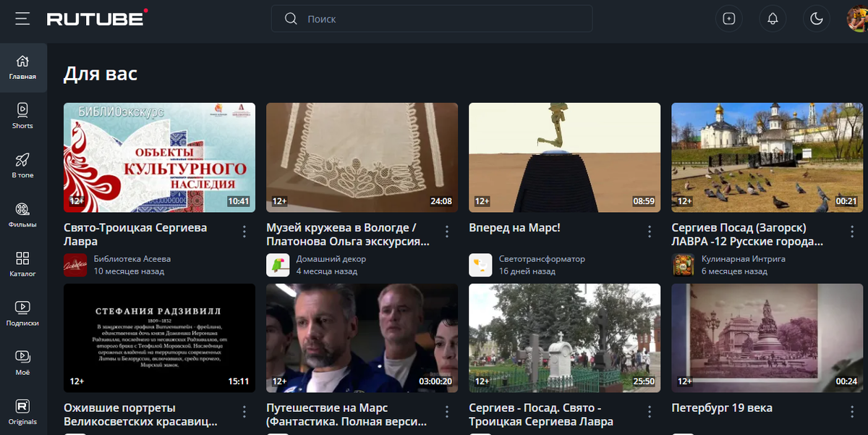Open options for Сергиев Посад (Загорск) video
The height and width of the screenshot is (435, 868).
pos(852,232)
